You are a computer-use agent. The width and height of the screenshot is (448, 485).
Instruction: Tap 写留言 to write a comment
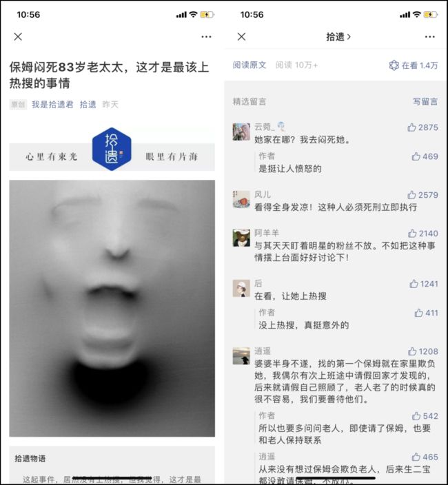[425, 101]
